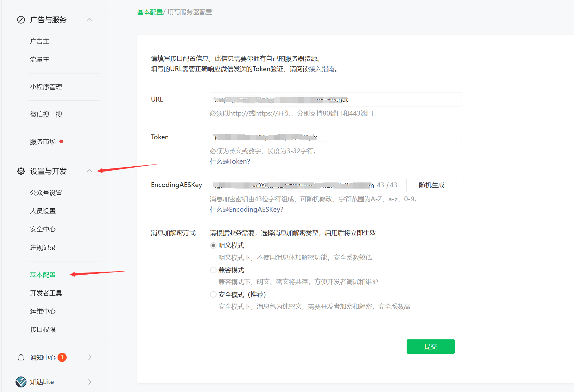
Task: Click 基本配置 in the breadcrumb
Action: (149, 12)
